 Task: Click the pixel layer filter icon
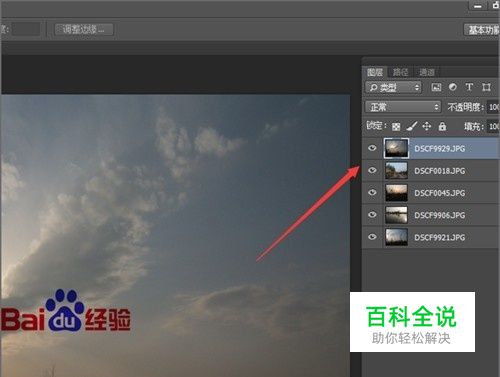pos(436,87)
